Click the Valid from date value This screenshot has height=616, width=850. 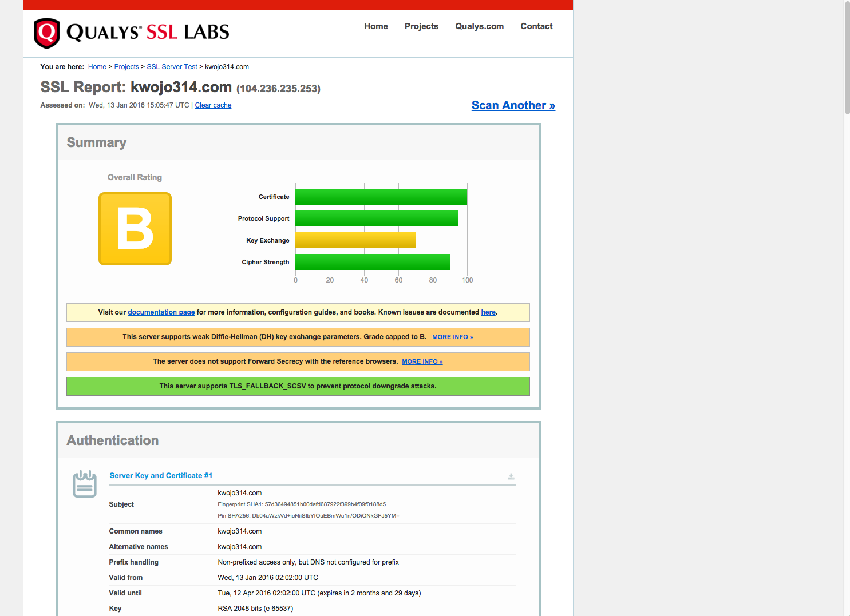coord(268,578)
